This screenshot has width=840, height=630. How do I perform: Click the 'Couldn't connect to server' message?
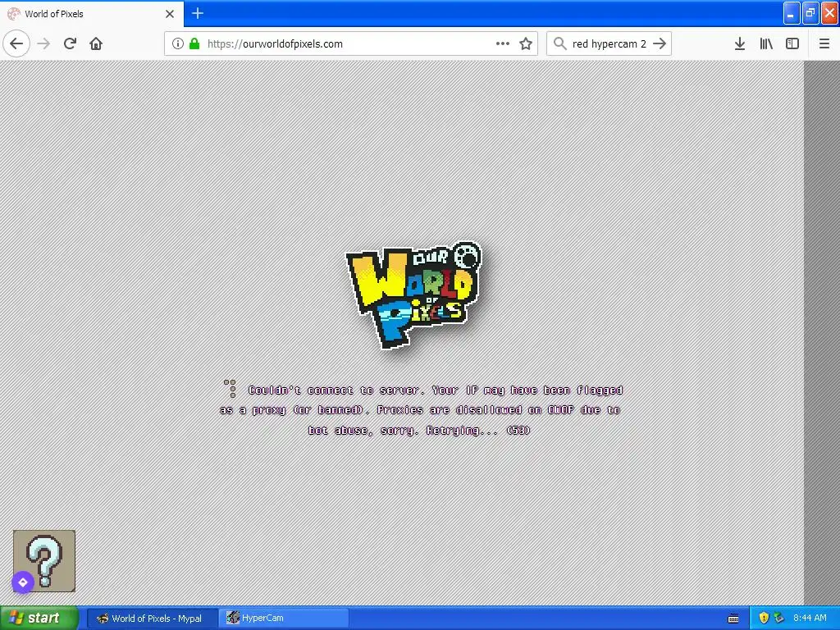pos(421,410)
